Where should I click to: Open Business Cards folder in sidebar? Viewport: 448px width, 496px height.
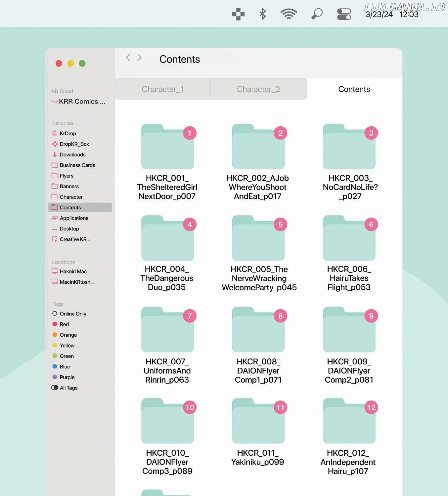pyautogui.click(x=80, y=165)
